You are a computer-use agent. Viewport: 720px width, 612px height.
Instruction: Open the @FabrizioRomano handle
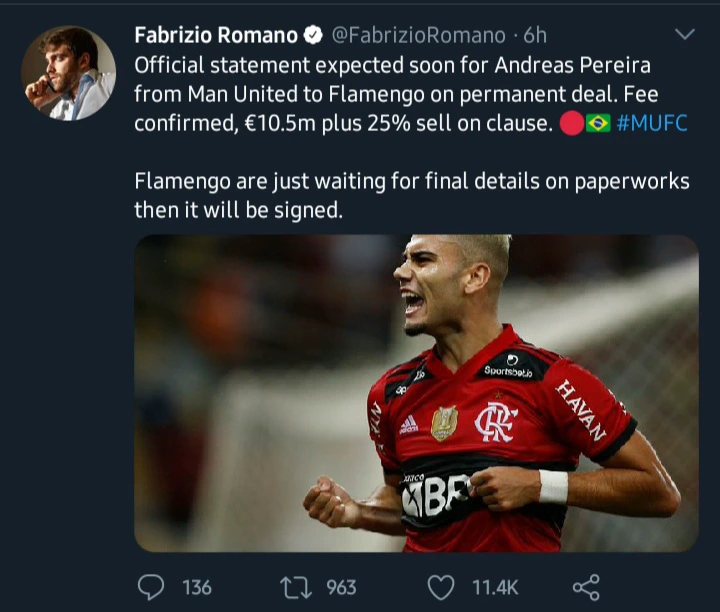[418, 35]
